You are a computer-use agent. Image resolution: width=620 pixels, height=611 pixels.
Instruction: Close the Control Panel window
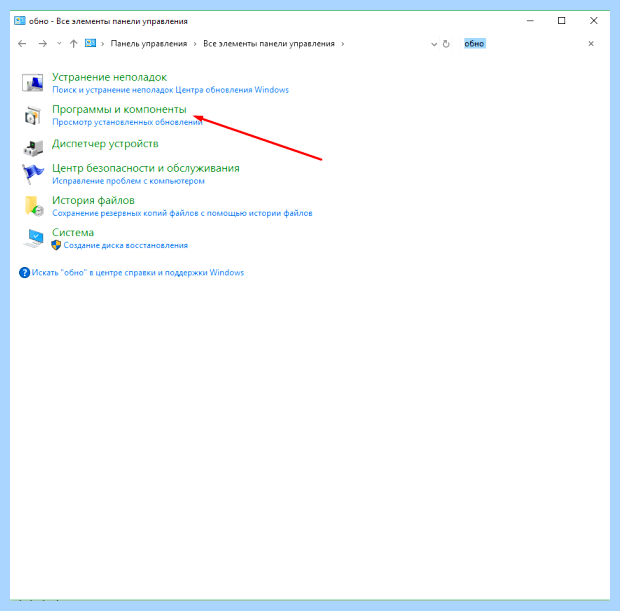click(594, 21)
